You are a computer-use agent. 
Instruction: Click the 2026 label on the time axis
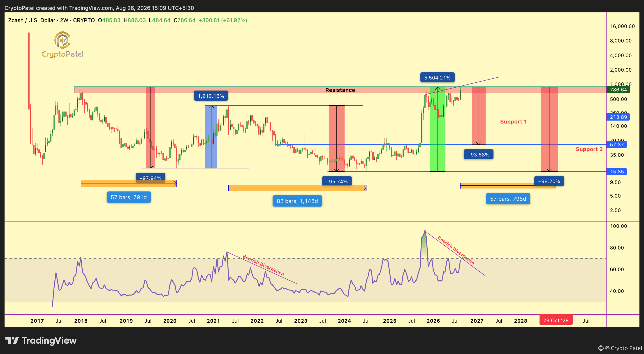(433, 321)
